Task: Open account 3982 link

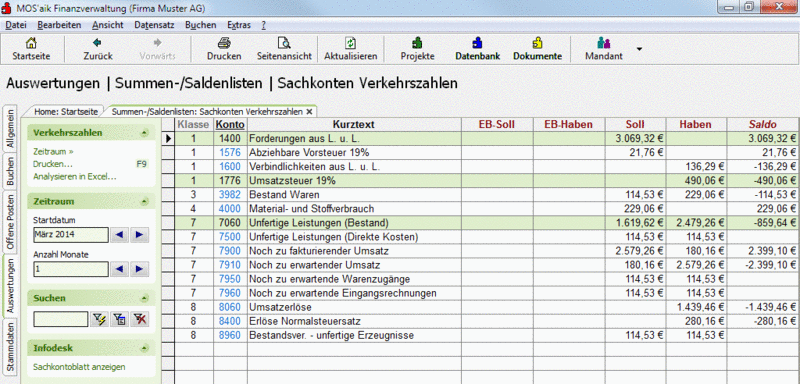Action: [x=230, y=195]
